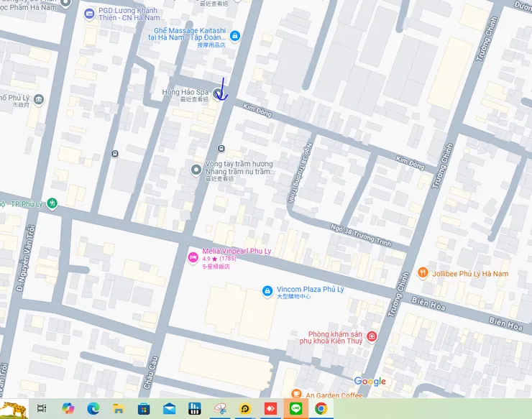Click the Vòng tay trầm hương Nhang trầm label

239,167
